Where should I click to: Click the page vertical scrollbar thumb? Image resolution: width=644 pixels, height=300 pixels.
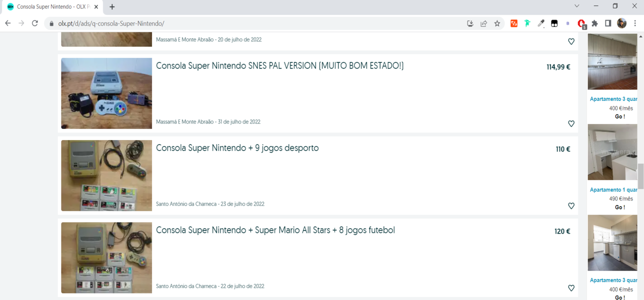point(641,176)
